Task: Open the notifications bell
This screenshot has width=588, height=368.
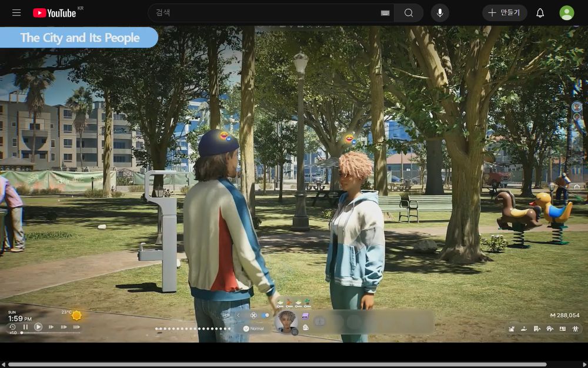Action: pyautogui.click(x=540, y=13)
